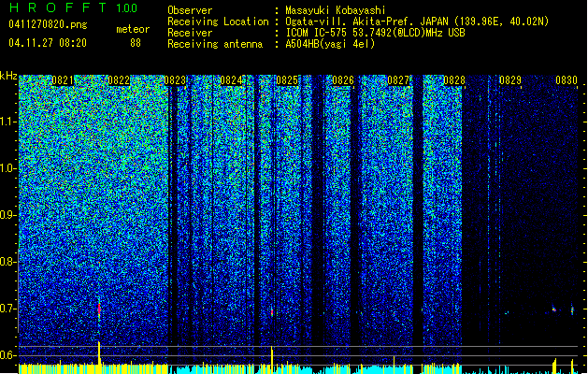This screenshot has height=374, width=588.
Task: Click the 1.0 kHz axis label
Action: pos(8,168)
